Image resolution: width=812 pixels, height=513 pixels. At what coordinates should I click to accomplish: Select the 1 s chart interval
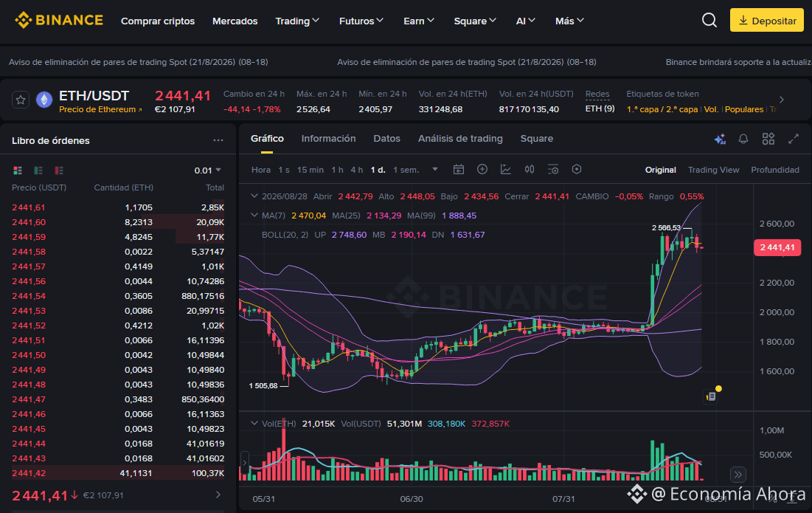click(284, 170)
